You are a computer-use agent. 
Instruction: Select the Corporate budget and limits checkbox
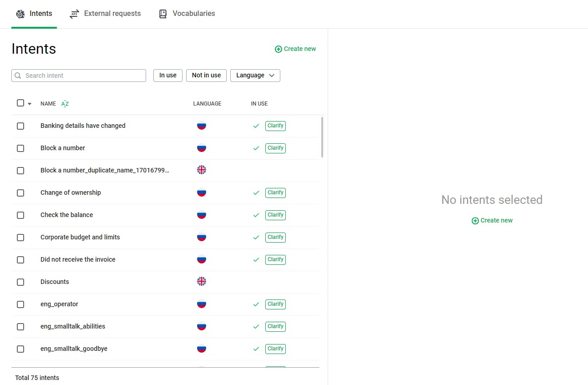point(20,238)
